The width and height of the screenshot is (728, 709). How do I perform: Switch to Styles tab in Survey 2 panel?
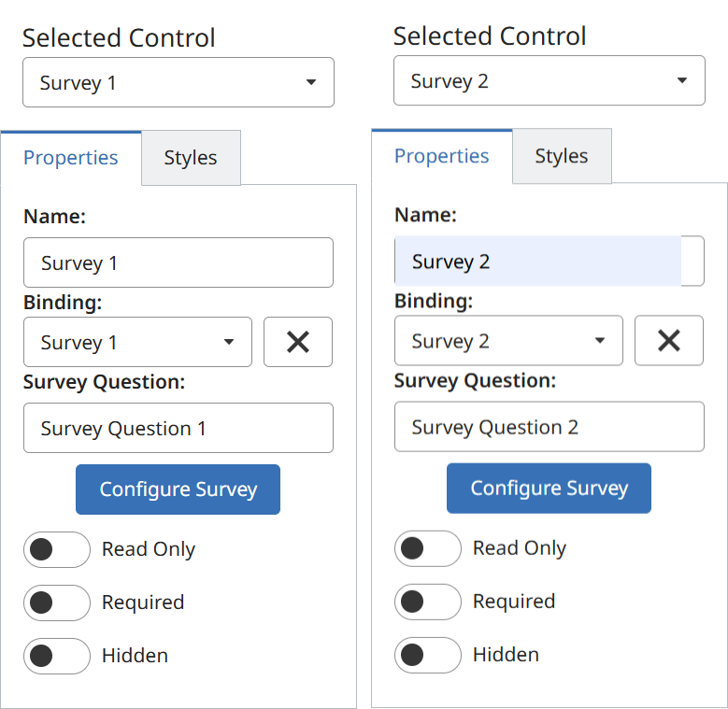562,156
